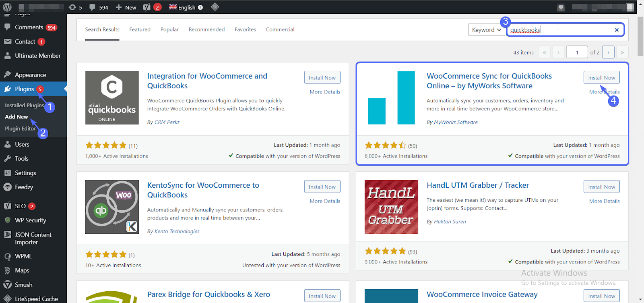Click the diamond-shaped icon in admin bar
This screenshot has width=644, height=303.
(215, 7)
